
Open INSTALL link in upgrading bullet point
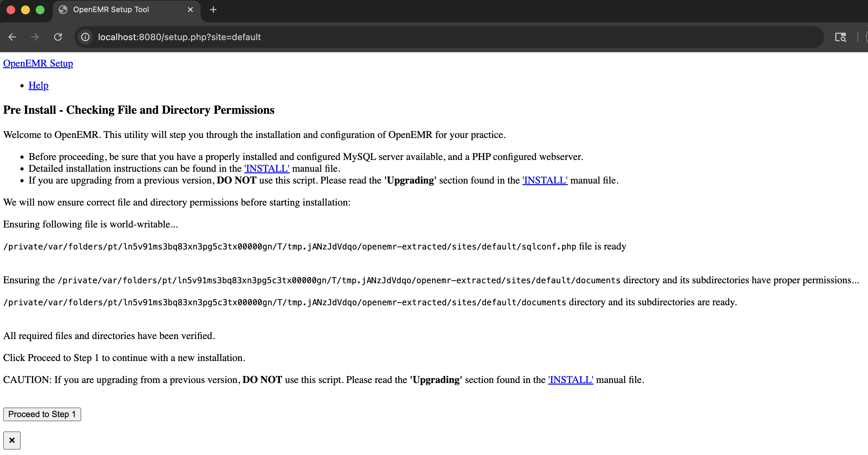[x=544, y=180]
